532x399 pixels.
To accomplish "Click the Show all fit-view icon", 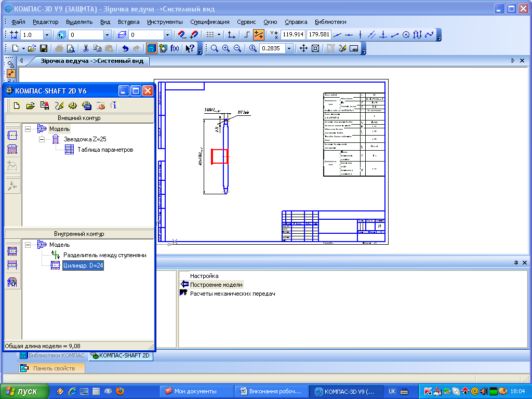I will pos(315,48).
